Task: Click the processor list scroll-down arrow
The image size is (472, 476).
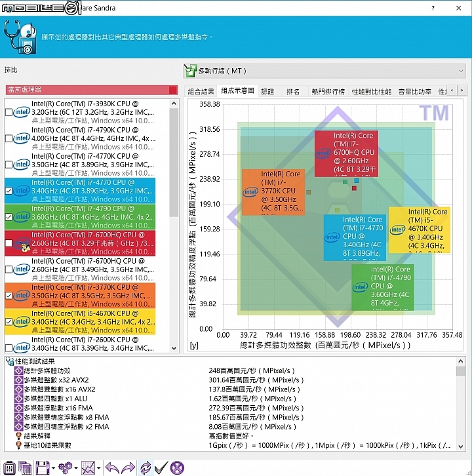Action: pos(174,348)
